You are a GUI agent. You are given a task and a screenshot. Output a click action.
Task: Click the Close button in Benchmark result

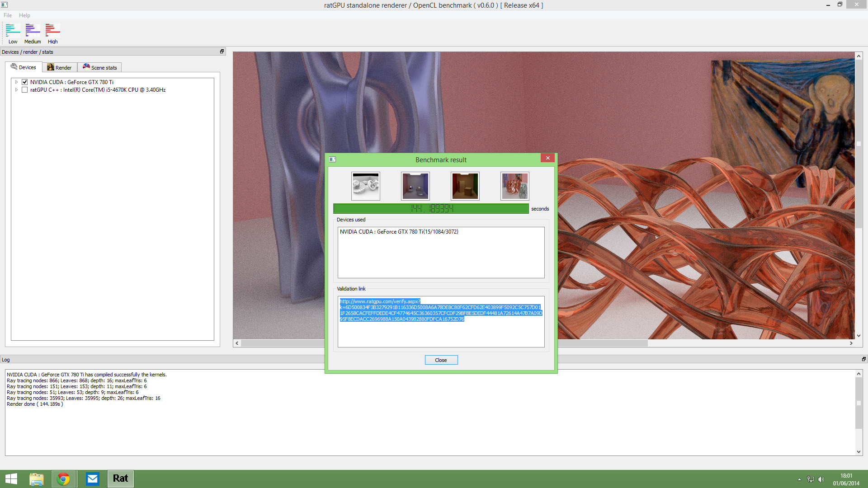click(x=441, y=360)
